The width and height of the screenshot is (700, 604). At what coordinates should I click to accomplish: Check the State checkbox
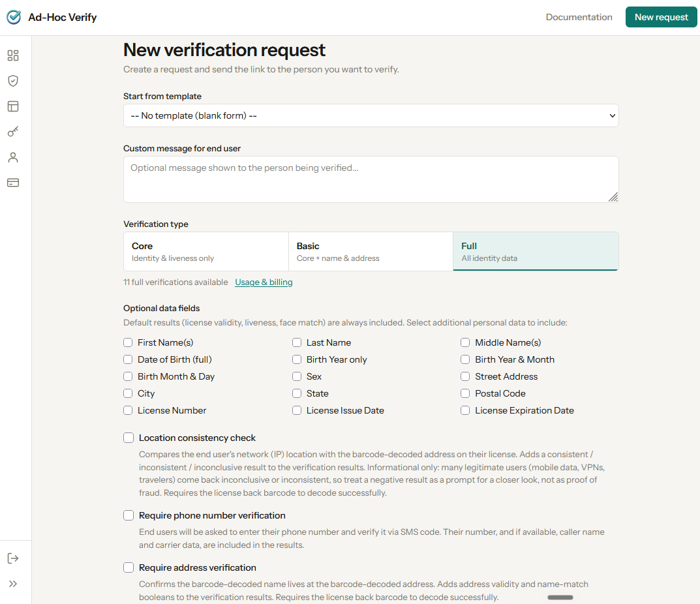(297, 393)
